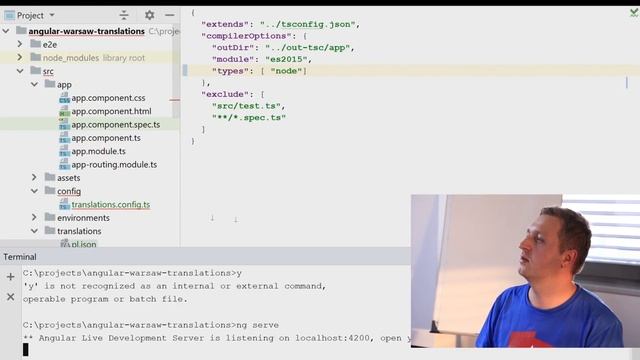The image size is (640, 360).
Task: Click the terminal cursor line
Action: point(26,350)
